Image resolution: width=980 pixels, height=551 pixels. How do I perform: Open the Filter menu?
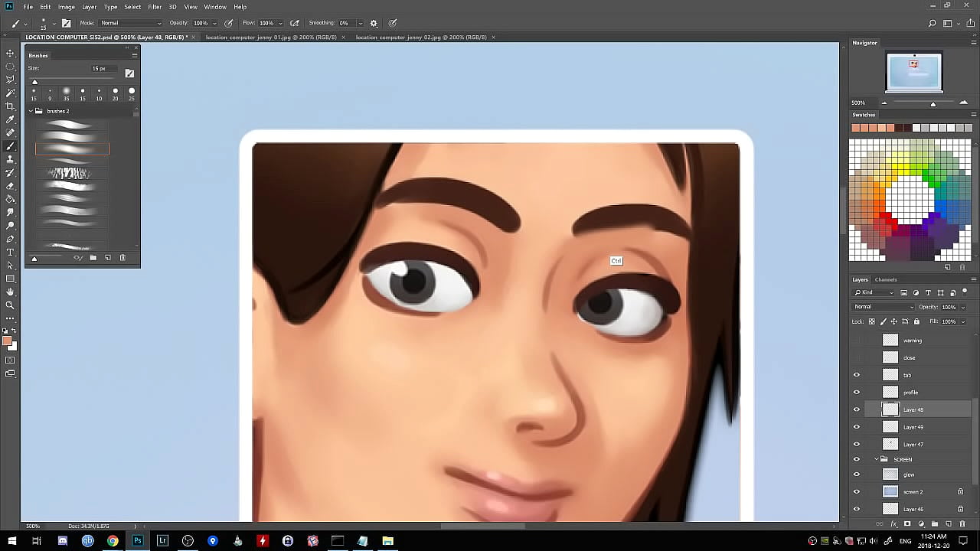[155, 7]
